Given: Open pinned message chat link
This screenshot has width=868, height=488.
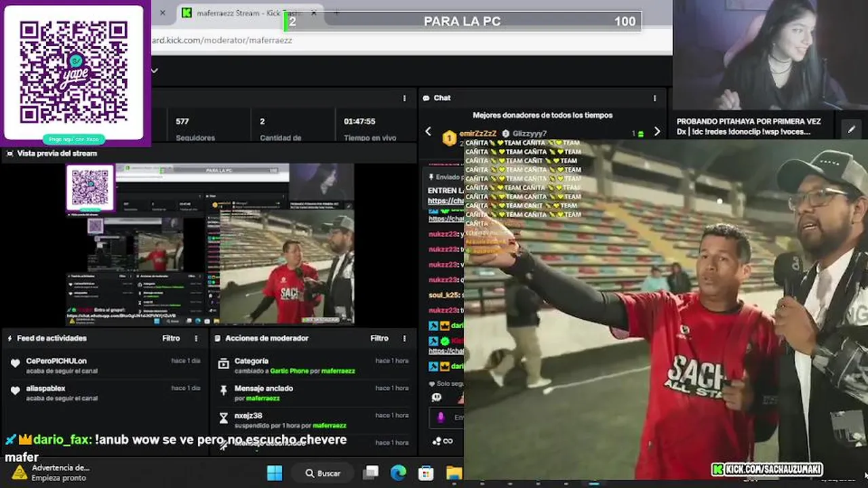Looking at the screenshot, I should coord(446,201).
